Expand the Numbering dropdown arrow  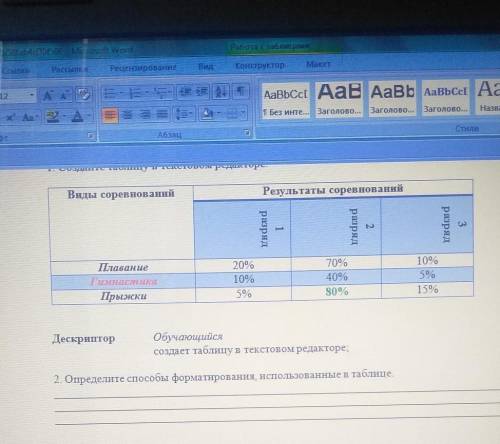coord(146,92)
